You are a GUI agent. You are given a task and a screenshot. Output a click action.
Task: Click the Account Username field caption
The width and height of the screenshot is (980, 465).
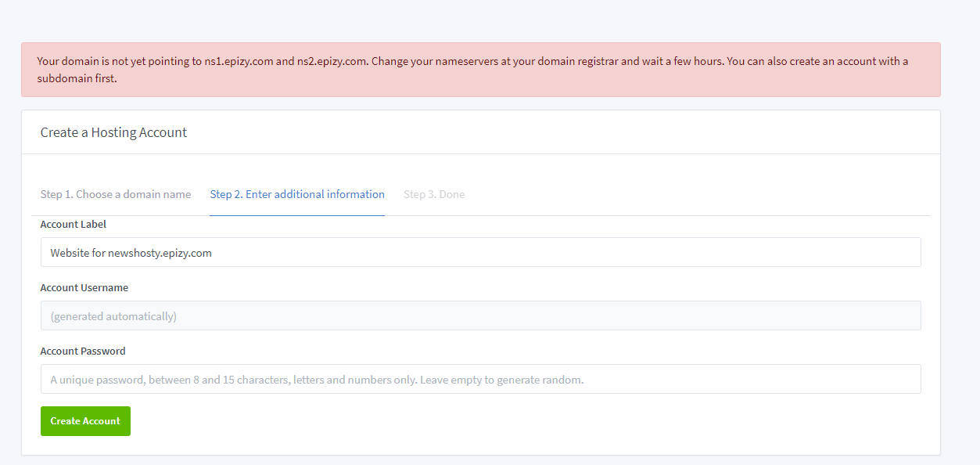pos(84,288)
